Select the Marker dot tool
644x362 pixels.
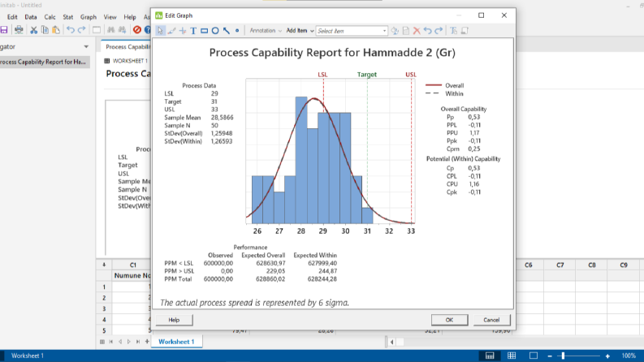[x=237, y=31]
